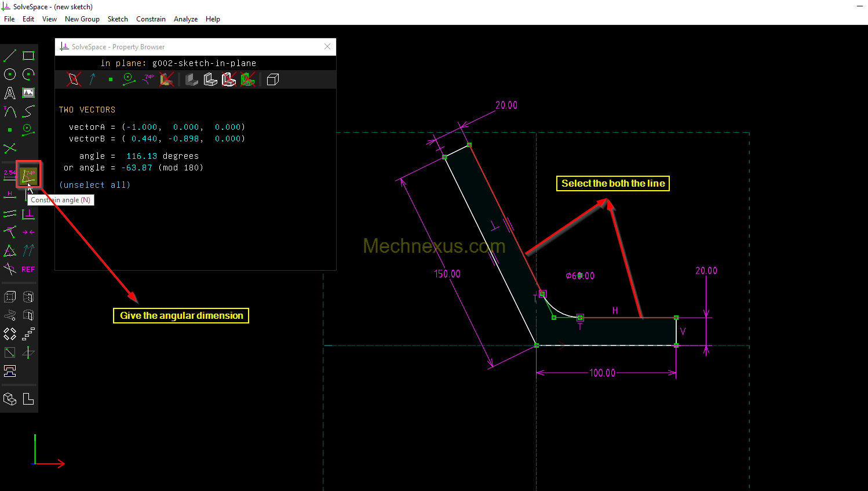868x491 pixels.
Task: Toggle workplanes visibility in property browser
Action: [74, 79]
